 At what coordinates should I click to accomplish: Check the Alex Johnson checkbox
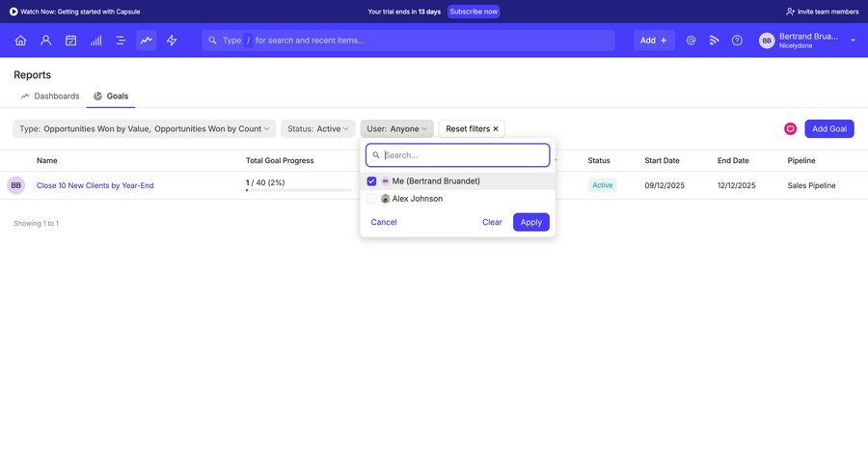[x=372, y=199]
